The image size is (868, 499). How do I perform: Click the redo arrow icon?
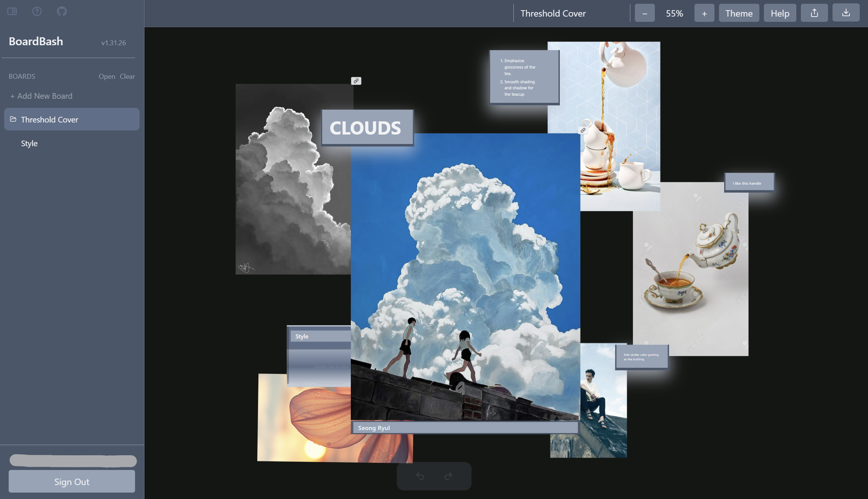click(448, 476)
